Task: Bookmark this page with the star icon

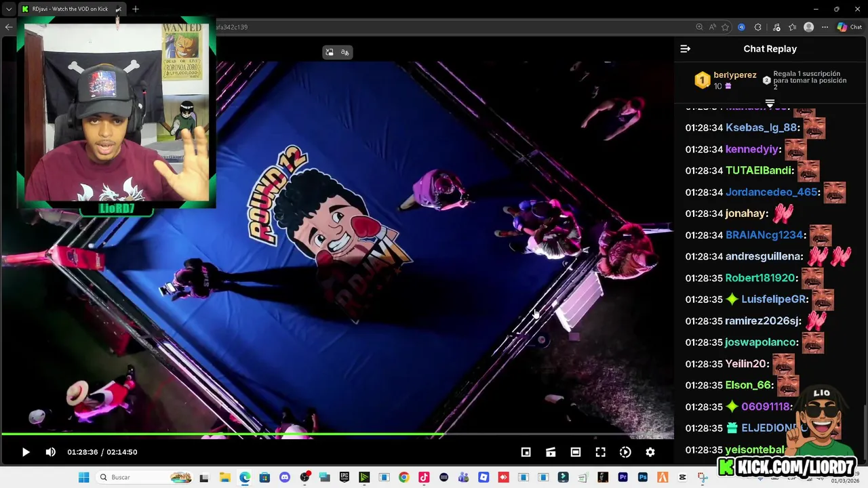Action: (x=725, y=27)
